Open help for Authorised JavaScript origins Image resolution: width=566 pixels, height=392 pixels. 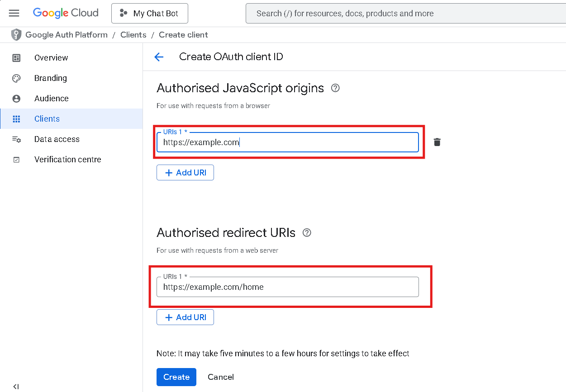335,88
